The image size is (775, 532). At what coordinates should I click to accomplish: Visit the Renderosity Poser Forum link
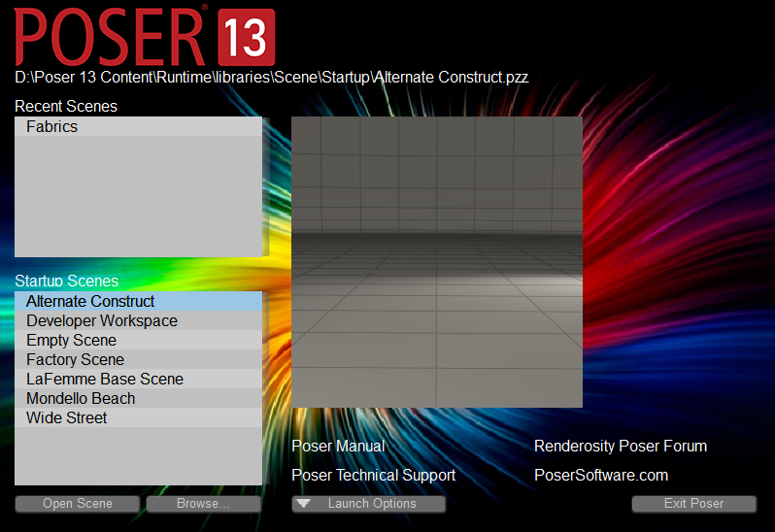pos(621,446)
